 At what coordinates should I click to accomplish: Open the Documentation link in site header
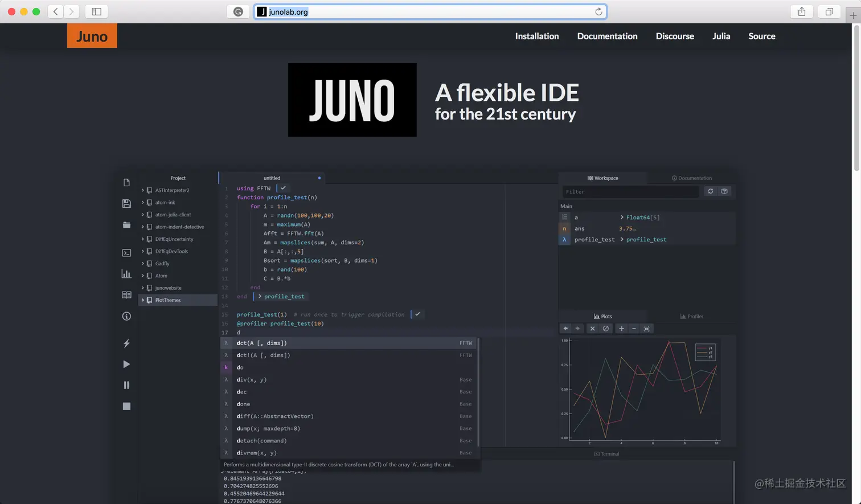(607, 36)
